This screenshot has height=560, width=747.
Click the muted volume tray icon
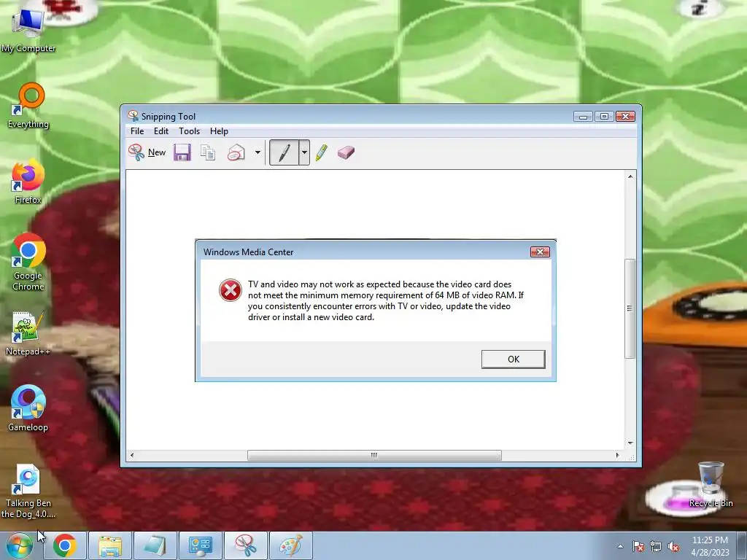click(673, 547)
